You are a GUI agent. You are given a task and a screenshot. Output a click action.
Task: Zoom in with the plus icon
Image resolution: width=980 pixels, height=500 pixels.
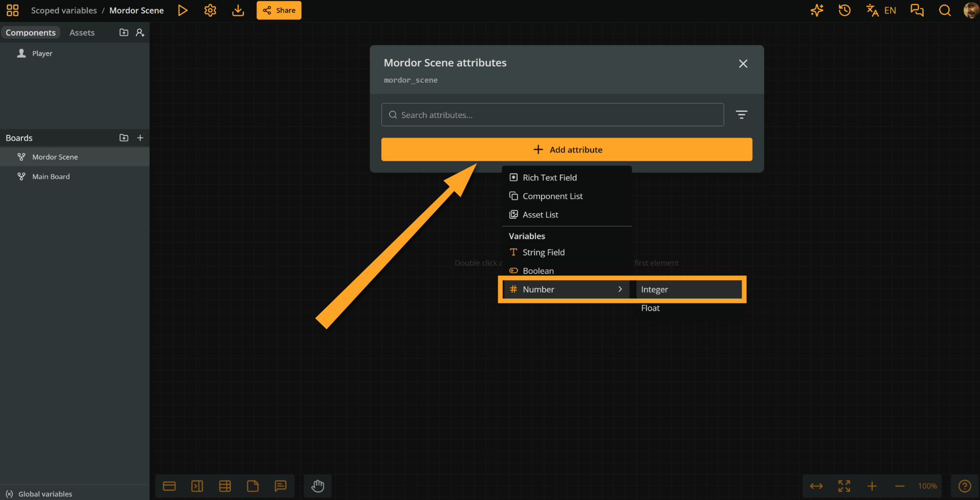(x=872, y=486)
